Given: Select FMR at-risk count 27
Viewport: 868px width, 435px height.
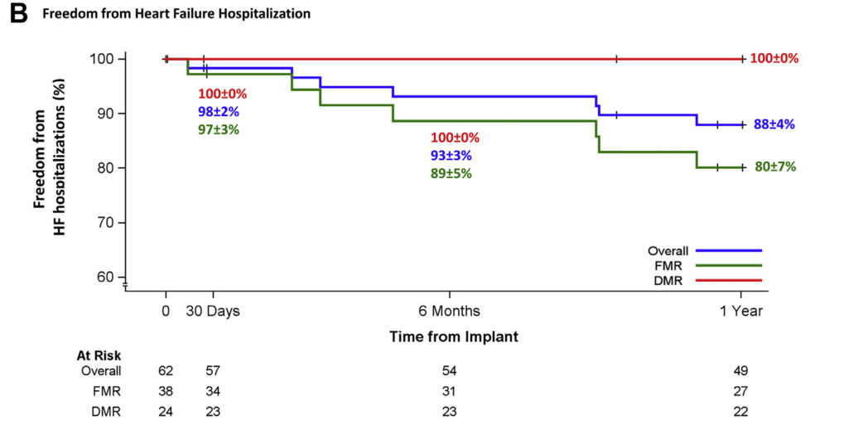Looking at the screenshot, I should 740,391.
